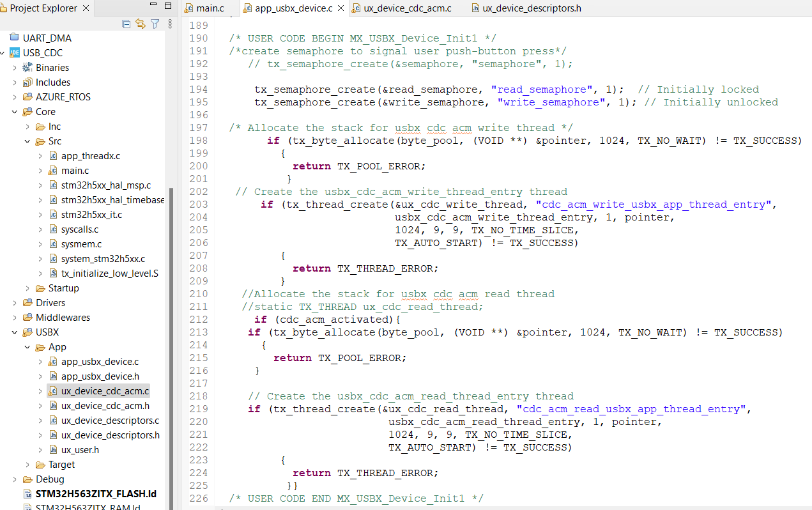The height and width of the screenshot is (510, 812).
Task: Minimize the Project Explorer view
Action: 153,4
